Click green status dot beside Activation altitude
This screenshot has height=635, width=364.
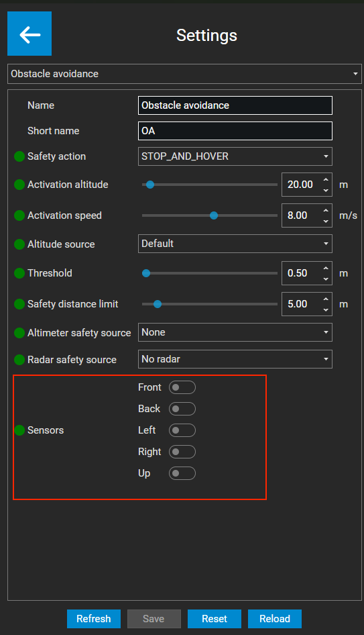(x=19, y=185)
